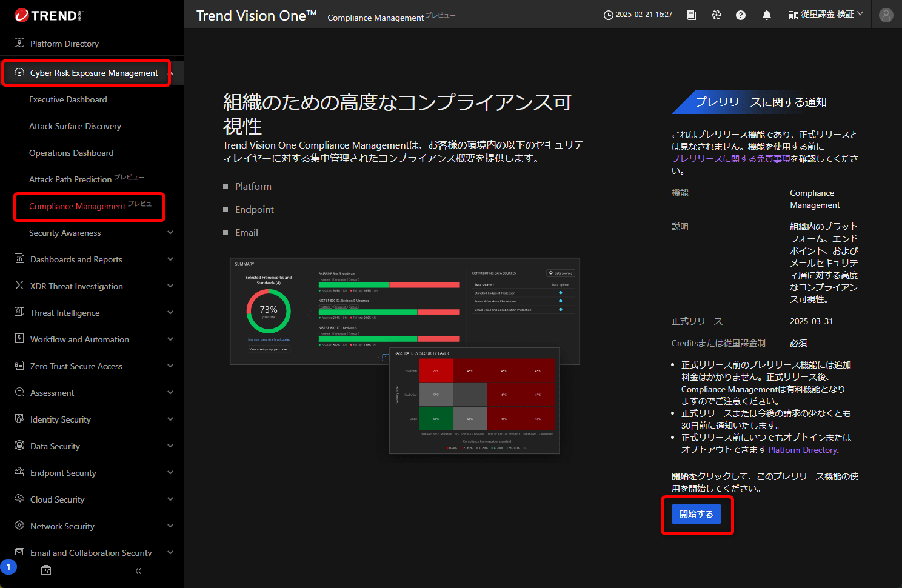This screenshot has height=588, width=902.
Task: Open the user account avatar
Action: pos(886,15)
